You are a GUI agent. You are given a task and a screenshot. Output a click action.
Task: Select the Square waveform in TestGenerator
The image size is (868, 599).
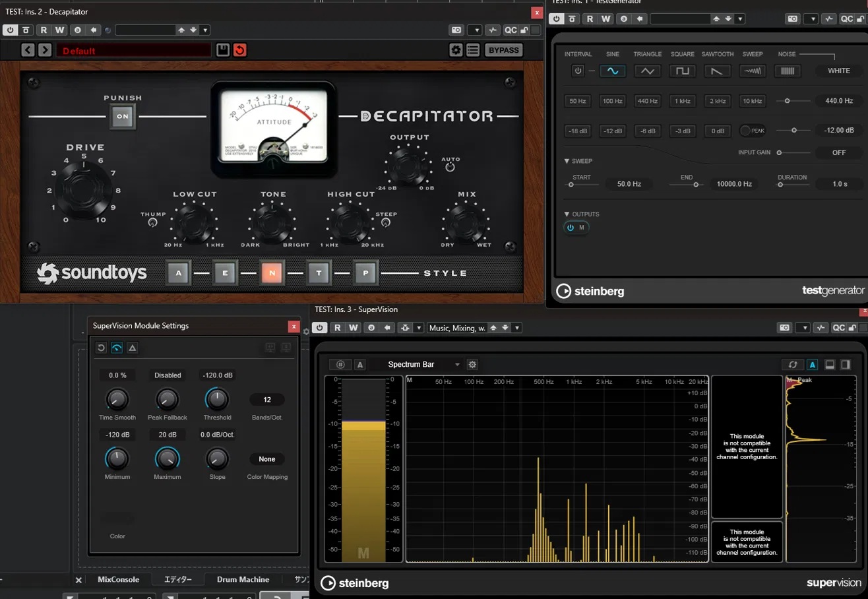[x=683, y=71]
